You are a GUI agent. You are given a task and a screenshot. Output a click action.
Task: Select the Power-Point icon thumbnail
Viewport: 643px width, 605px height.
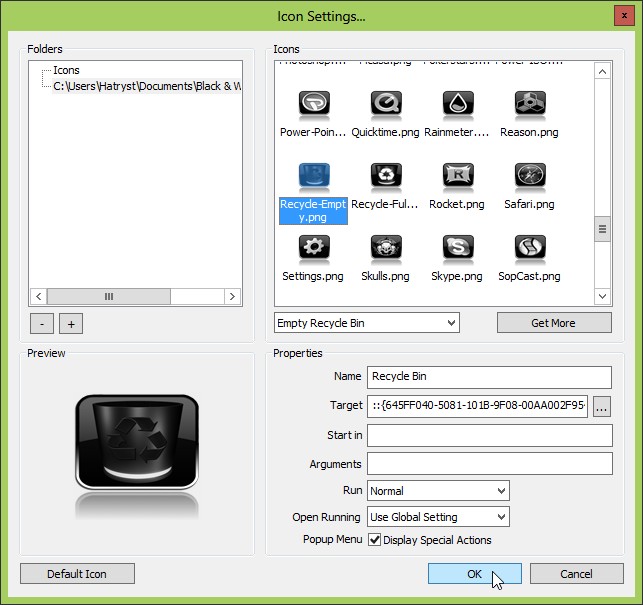click(x=314, y=105)
